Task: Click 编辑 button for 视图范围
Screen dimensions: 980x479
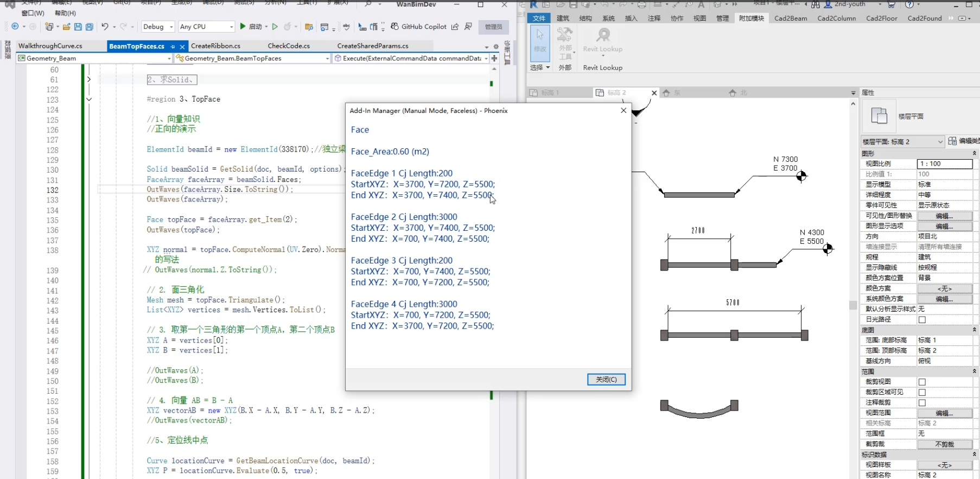Action: pos(944,413)
